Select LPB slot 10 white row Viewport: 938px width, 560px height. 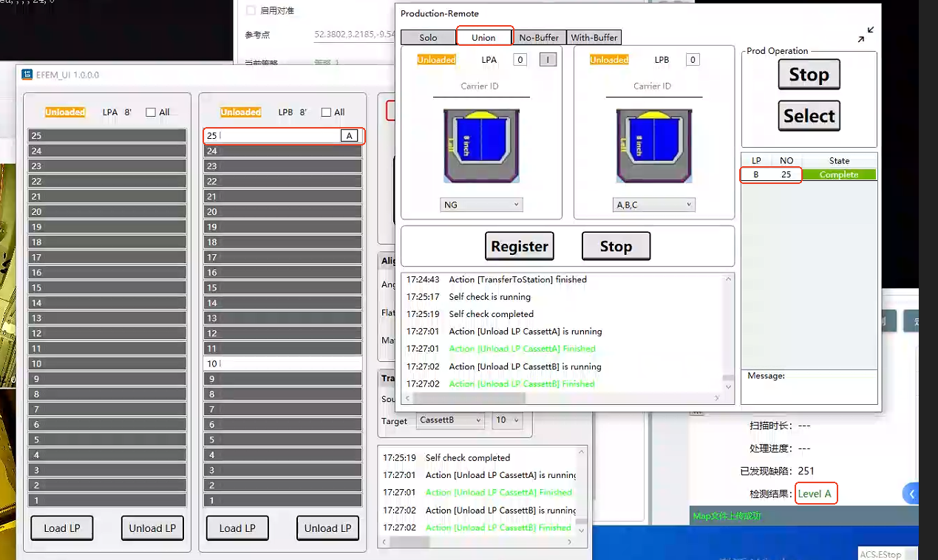click(282, 363)
